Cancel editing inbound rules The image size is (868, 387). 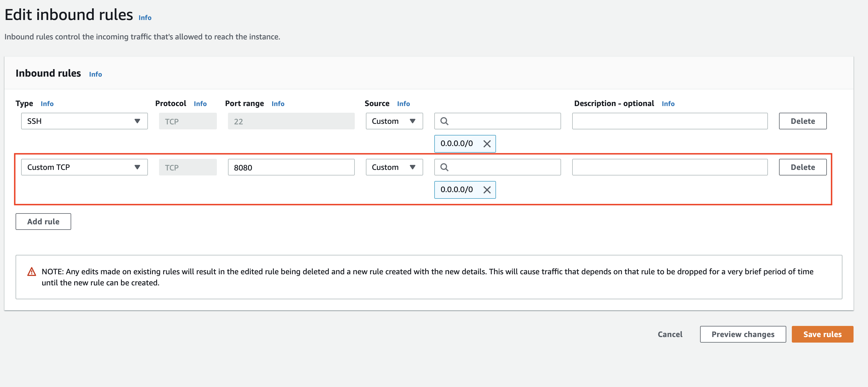669,334
